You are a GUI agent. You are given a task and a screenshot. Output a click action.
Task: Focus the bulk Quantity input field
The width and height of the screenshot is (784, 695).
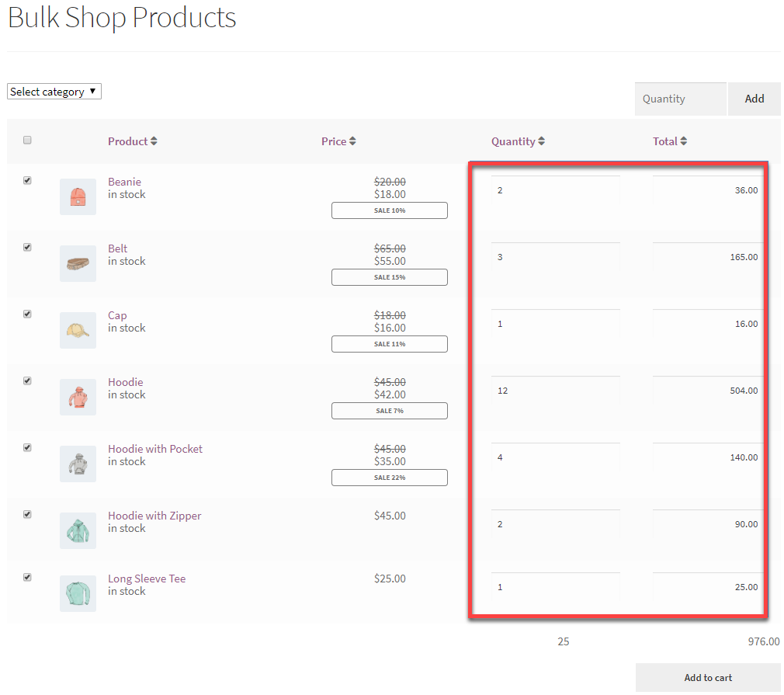coord(680,99)
